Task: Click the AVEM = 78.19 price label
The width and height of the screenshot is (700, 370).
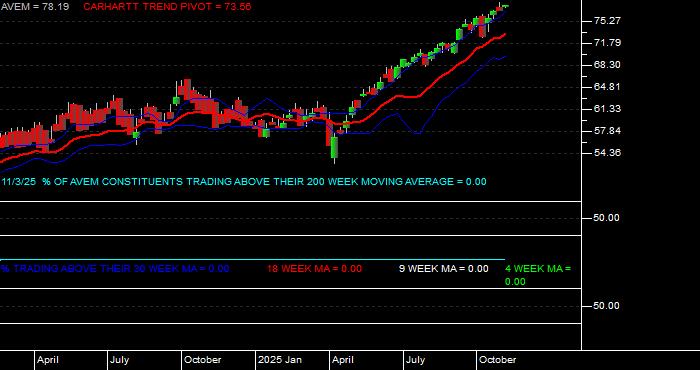Action: click(x=34, y=7)
